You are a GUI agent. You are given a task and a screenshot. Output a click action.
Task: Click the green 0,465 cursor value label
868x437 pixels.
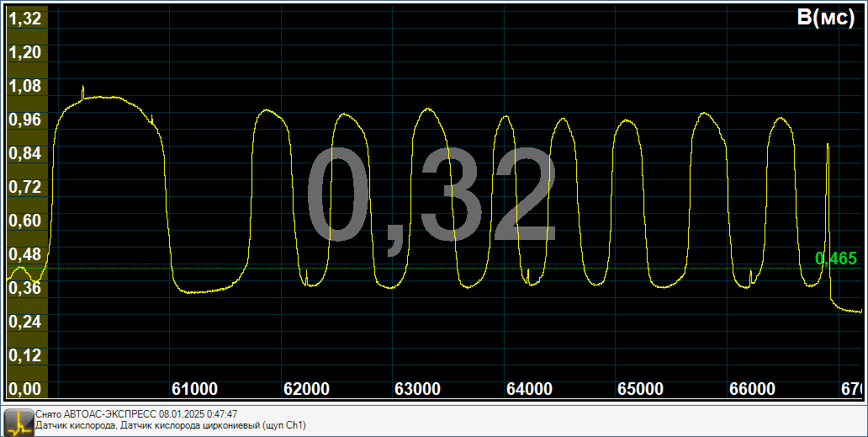click(x=835, y=258)
